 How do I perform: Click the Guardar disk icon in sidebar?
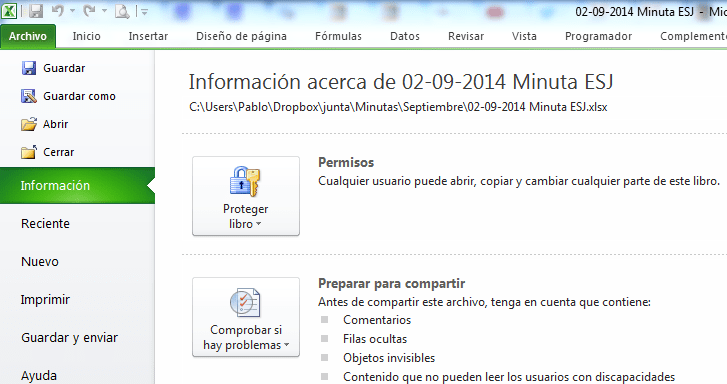(x=29, y=68)
